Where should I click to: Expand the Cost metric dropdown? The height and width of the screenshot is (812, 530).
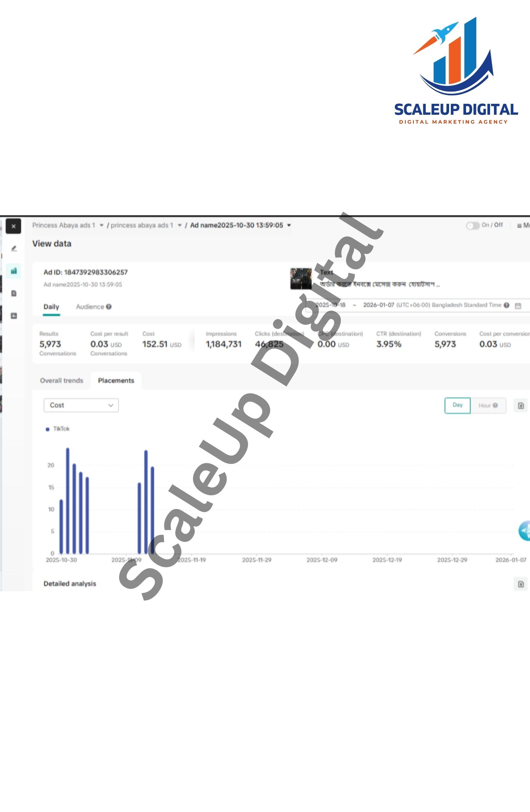pos(81,405)
